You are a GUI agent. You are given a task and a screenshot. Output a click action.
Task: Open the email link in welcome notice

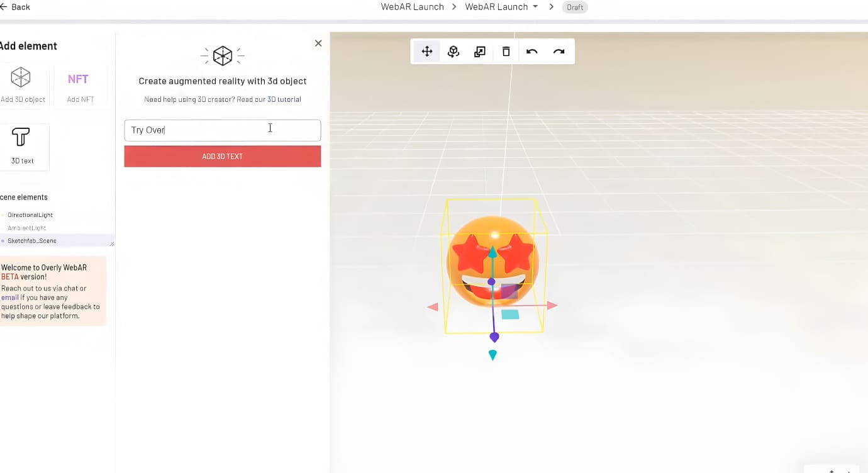[10, 298]
